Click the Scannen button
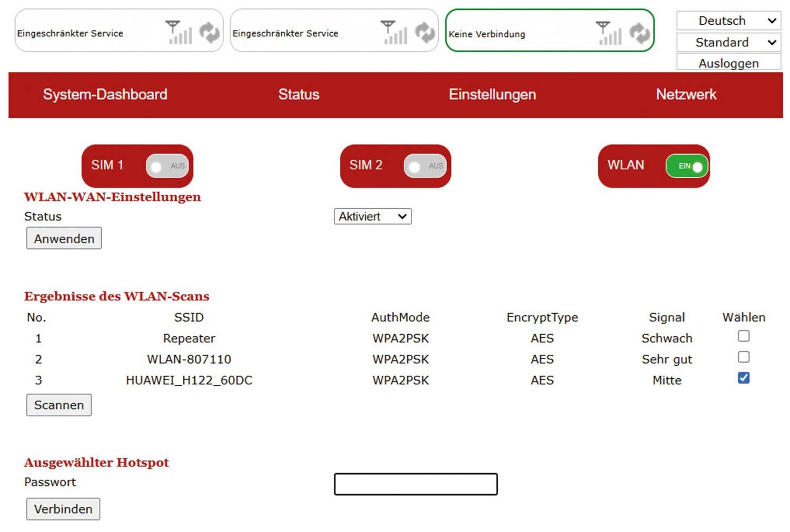Viewport: 790px width, 532px height. tap(59, 405)
